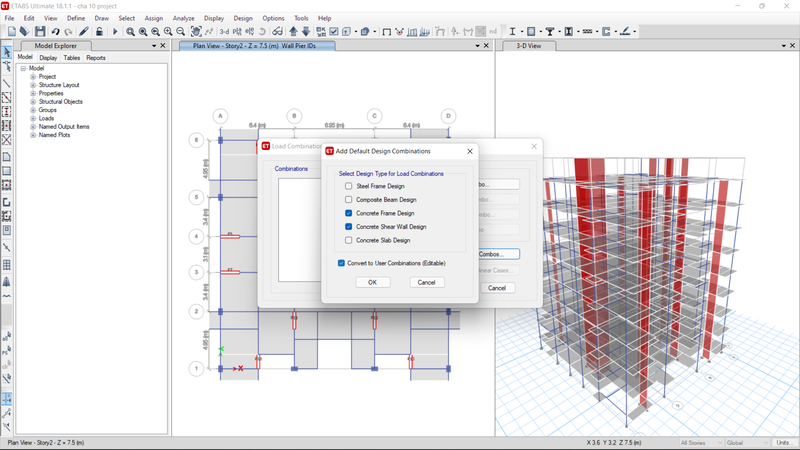Click the empty Combinations list box
Screen dimensions: 800x450
300,230
